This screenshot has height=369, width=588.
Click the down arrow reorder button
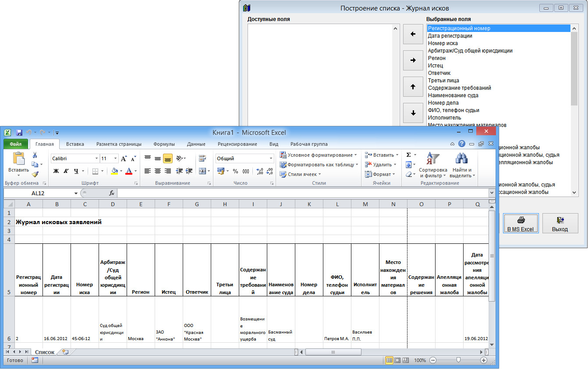click(413, 113)
